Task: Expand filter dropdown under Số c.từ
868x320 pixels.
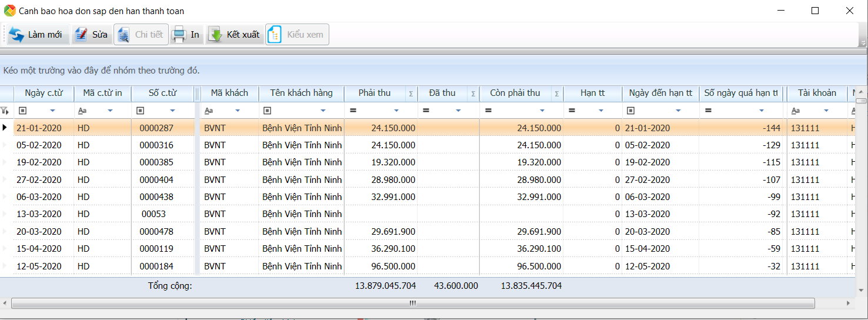Action: (172, 111)
